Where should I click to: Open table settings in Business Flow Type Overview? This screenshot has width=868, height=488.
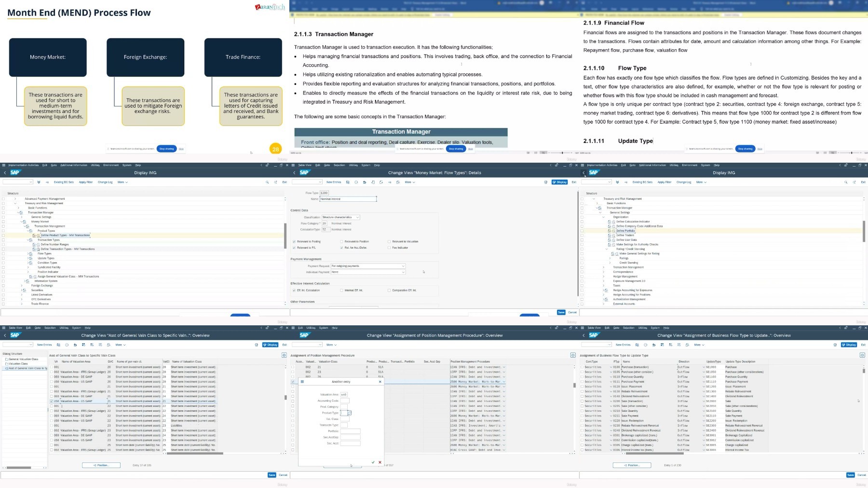pyautogui.click(x=862, y=355)
